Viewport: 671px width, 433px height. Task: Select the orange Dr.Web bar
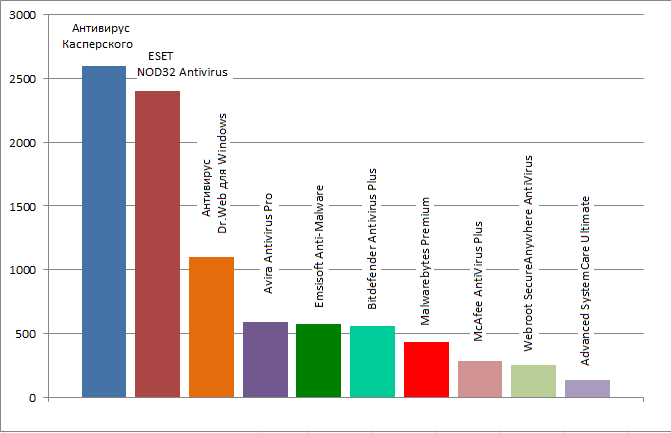click(211, 327)
